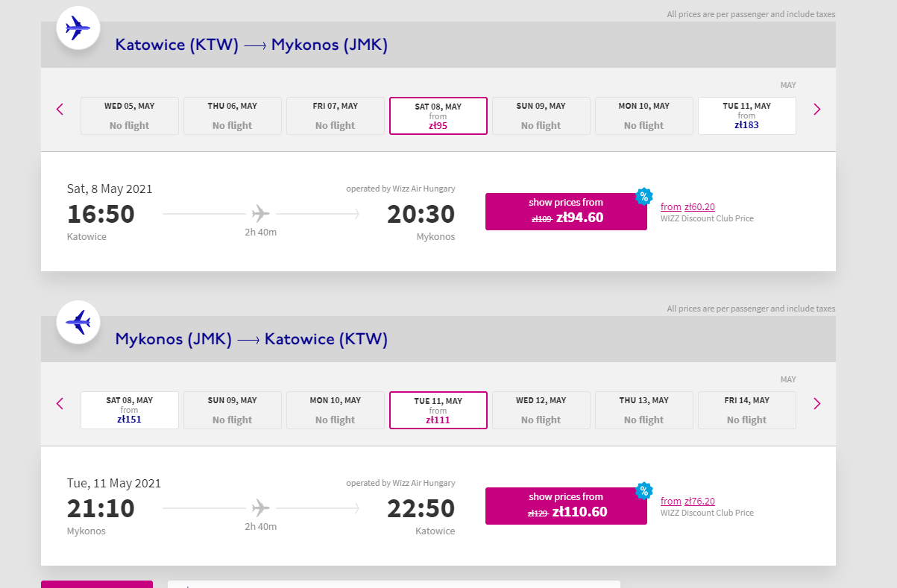Viewport: 897px width, 588px height.
Task: Select the TUE 11, MAY zł111 return date
Action: [438, 410]
